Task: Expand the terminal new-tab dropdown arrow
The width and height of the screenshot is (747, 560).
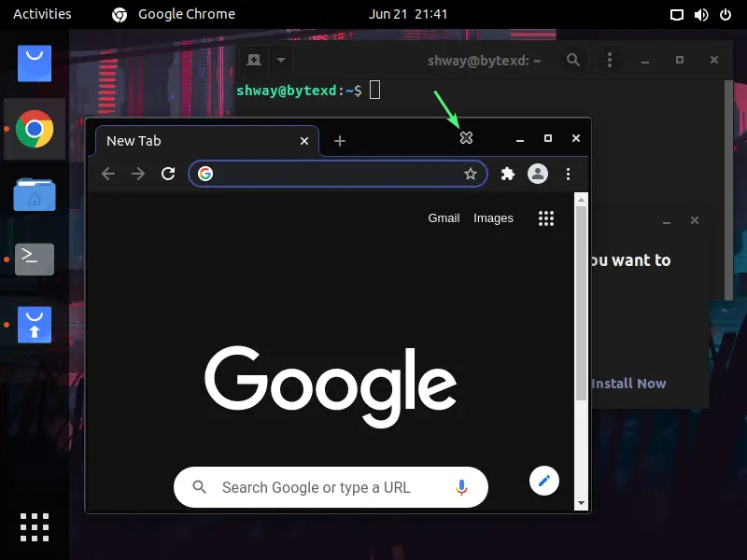Action: coord(281,60)
